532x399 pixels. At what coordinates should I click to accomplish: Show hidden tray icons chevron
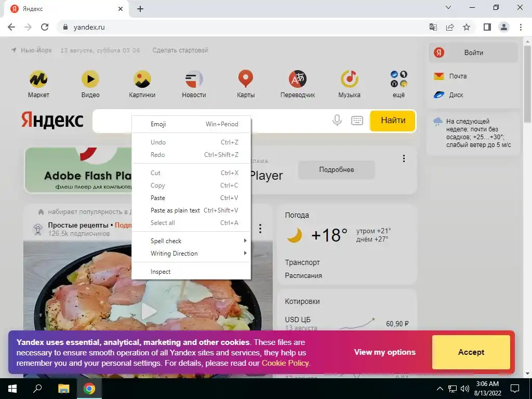point(440,389)
